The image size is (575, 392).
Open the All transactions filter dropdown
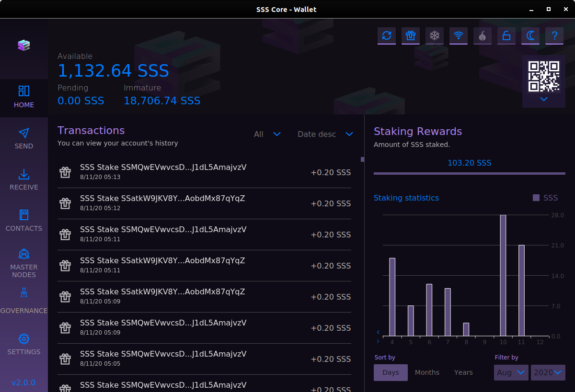click(x=267, y=134)
